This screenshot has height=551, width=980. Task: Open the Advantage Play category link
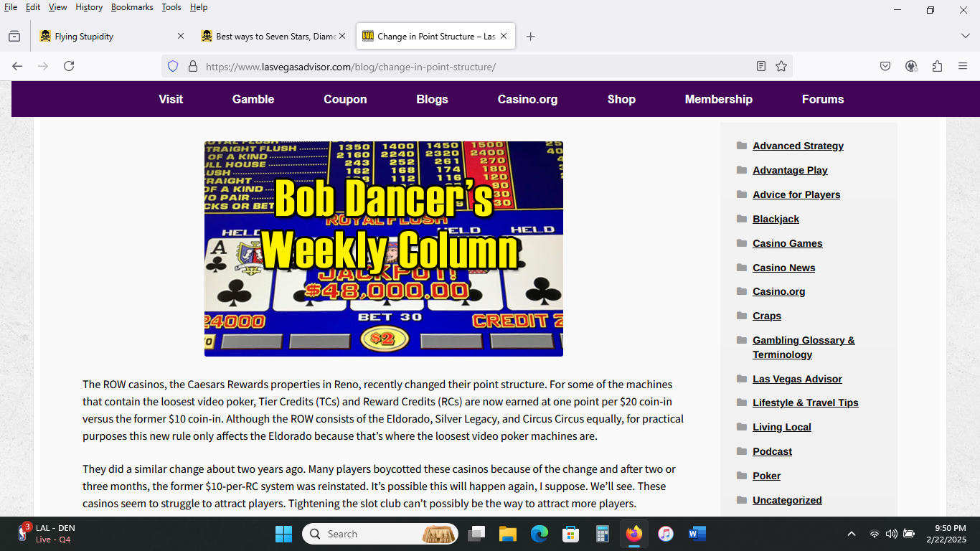[790, 170]
